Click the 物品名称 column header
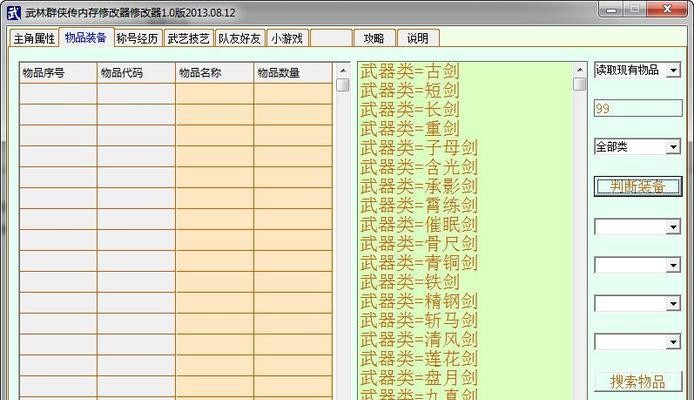 pos(214,73)
